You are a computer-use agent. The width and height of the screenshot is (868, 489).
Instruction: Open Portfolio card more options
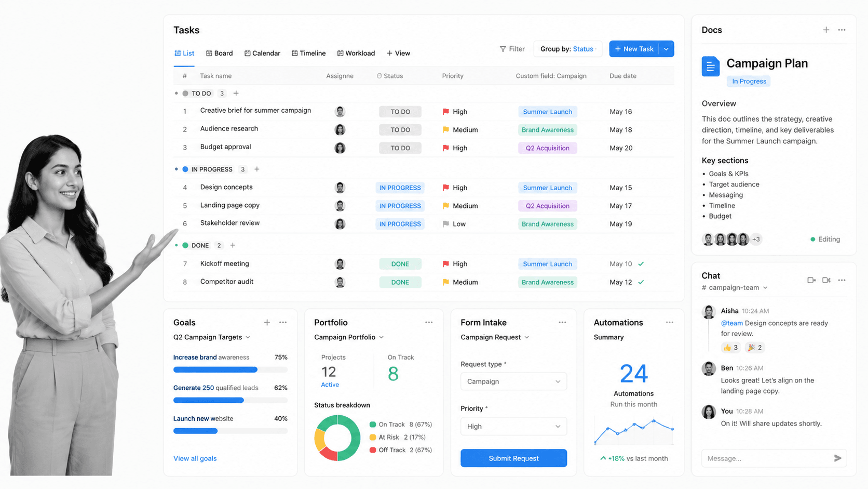click(x=429, y=322)
